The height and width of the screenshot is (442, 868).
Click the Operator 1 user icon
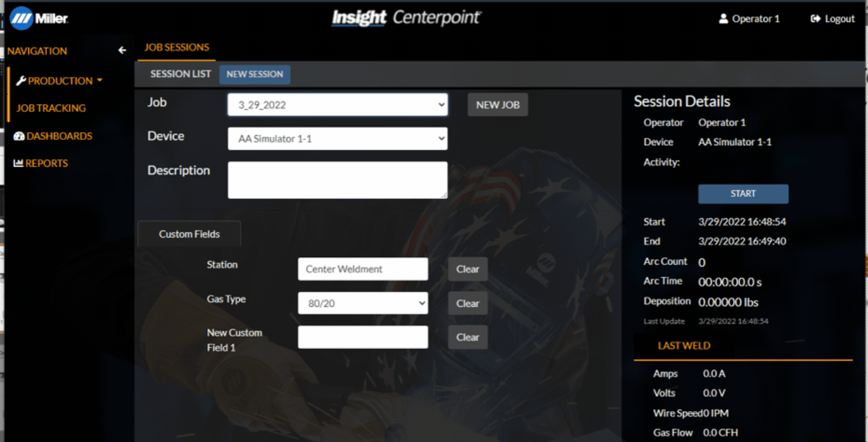click(x=723, y=19)
